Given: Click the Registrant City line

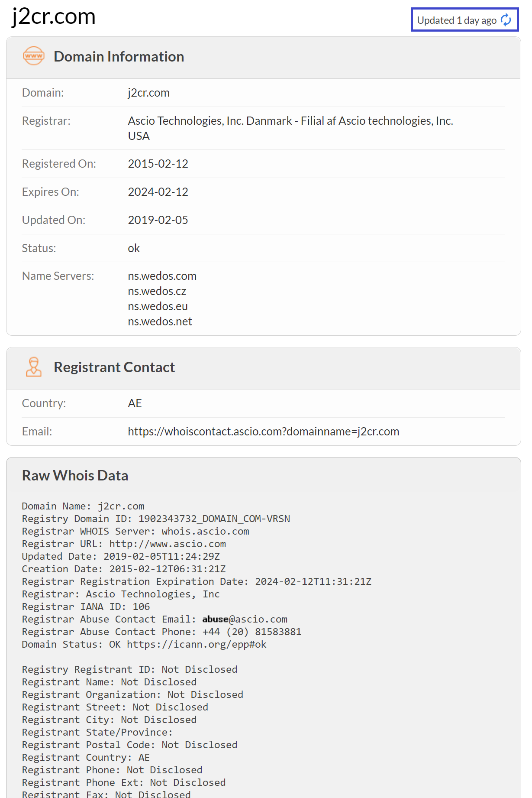Looking at the screenshot, I should coord(109,720).
